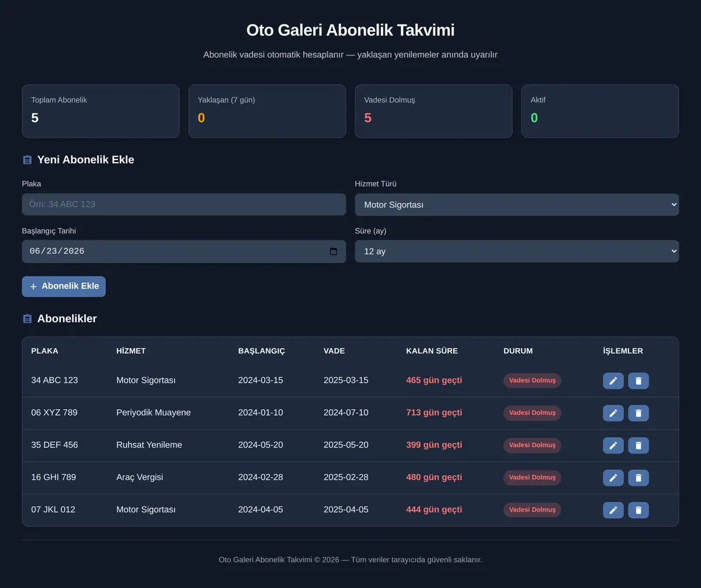Delete the 34 ABC 123 subscription

(x=638, y=381)
